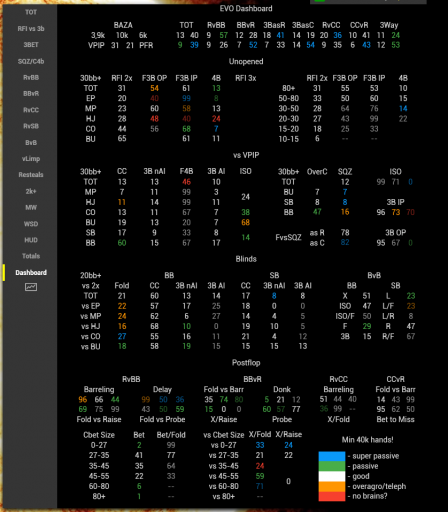The height and width of the screenshot is (512, 448).
Task: Open the Resteals tab
Action: tap(31, 175)
